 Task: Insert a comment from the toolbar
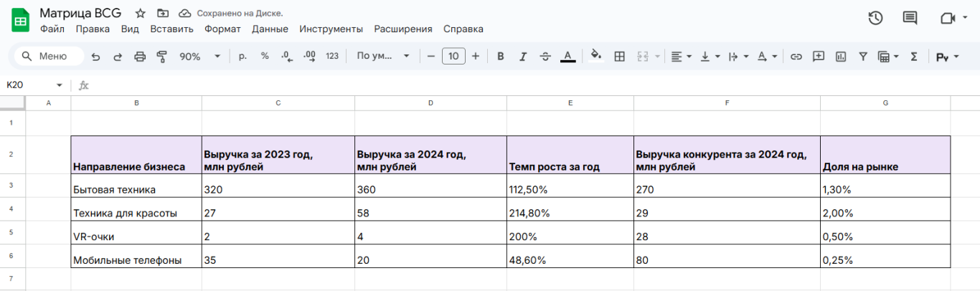[818, 56]
